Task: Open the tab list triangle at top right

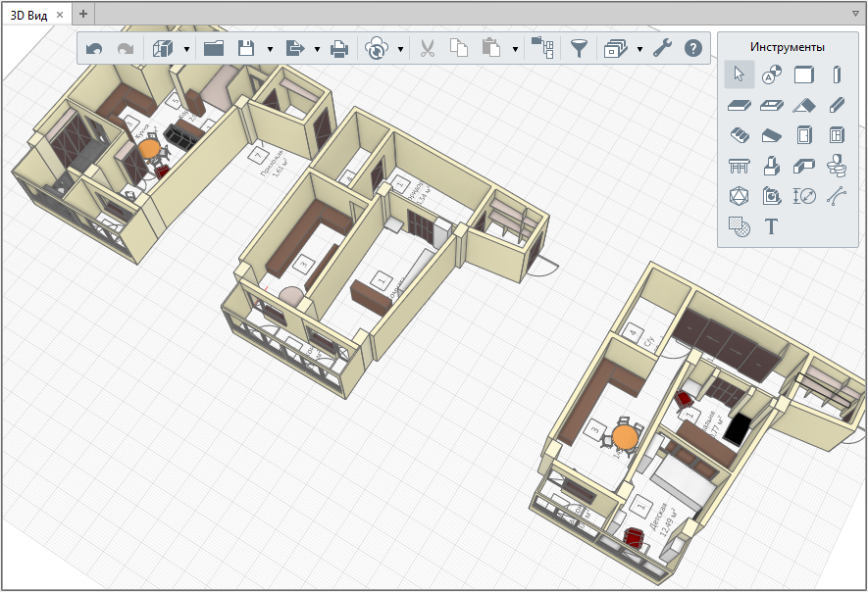Action: pyautogui.click(x=856, y=14)
